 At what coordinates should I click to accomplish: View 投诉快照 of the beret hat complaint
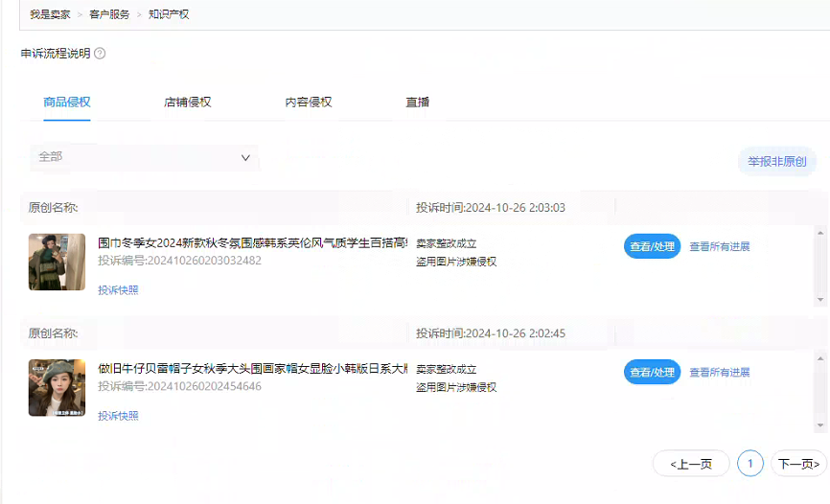118,416
